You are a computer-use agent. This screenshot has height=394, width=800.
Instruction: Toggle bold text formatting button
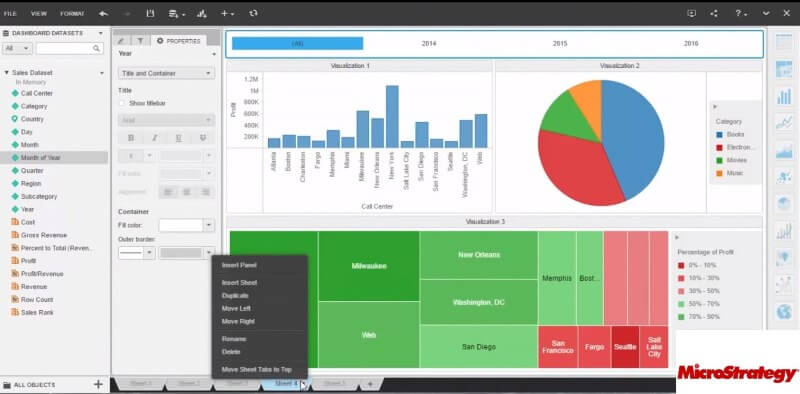pyautogui.click(x=131, y=138)
